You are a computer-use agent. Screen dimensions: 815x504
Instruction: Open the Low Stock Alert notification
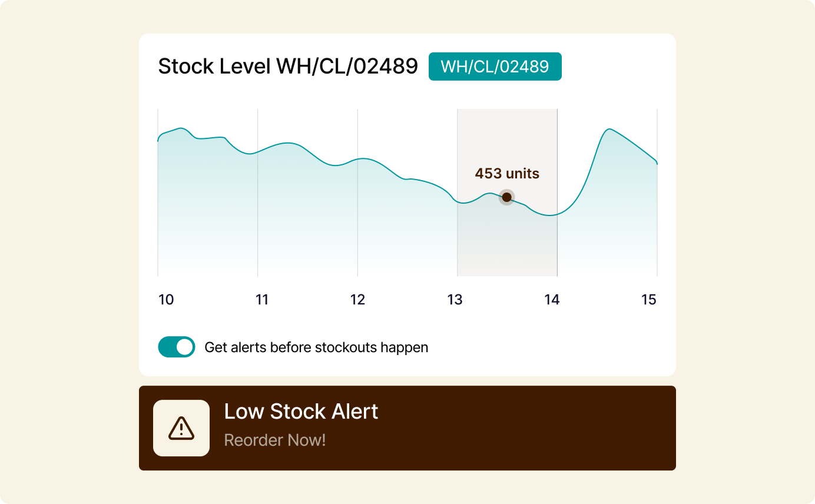[x=407, y=428]
